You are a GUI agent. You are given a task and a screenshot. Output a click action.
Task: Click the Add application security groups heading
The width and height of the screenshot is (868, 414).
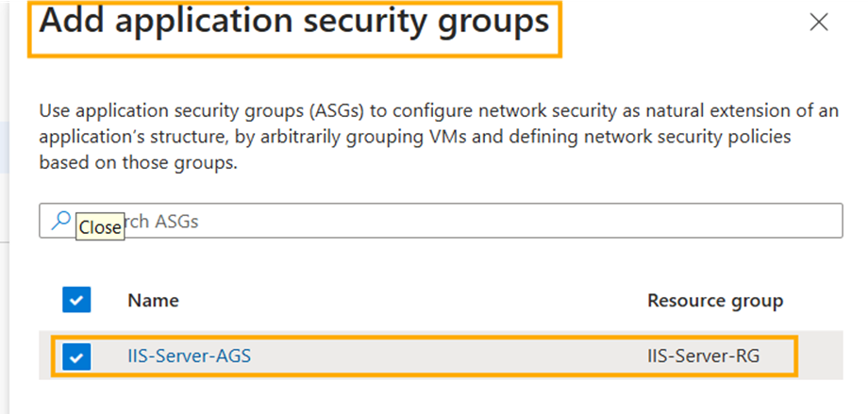tap(294, 23)
